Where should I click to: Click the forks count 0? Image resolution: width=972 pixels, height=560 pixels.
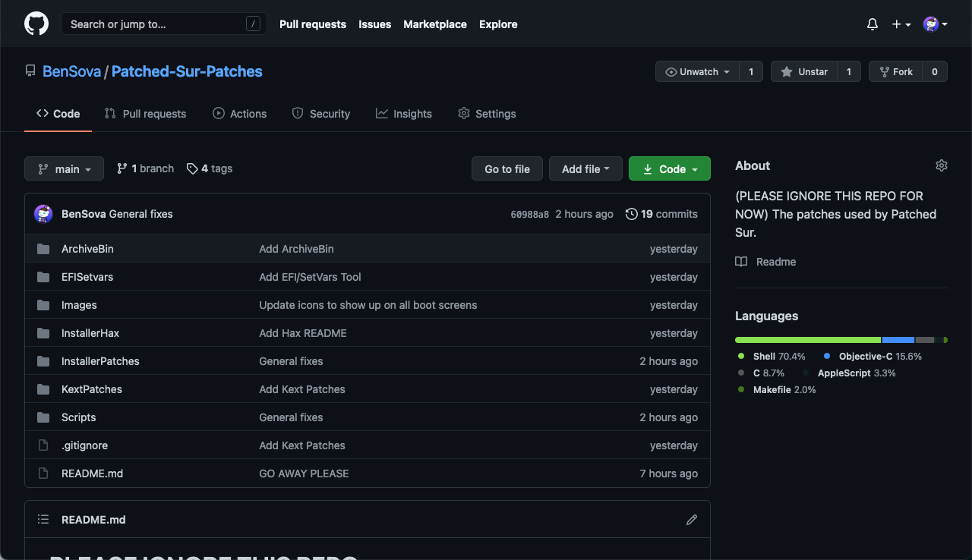click(x=935, y=71)
